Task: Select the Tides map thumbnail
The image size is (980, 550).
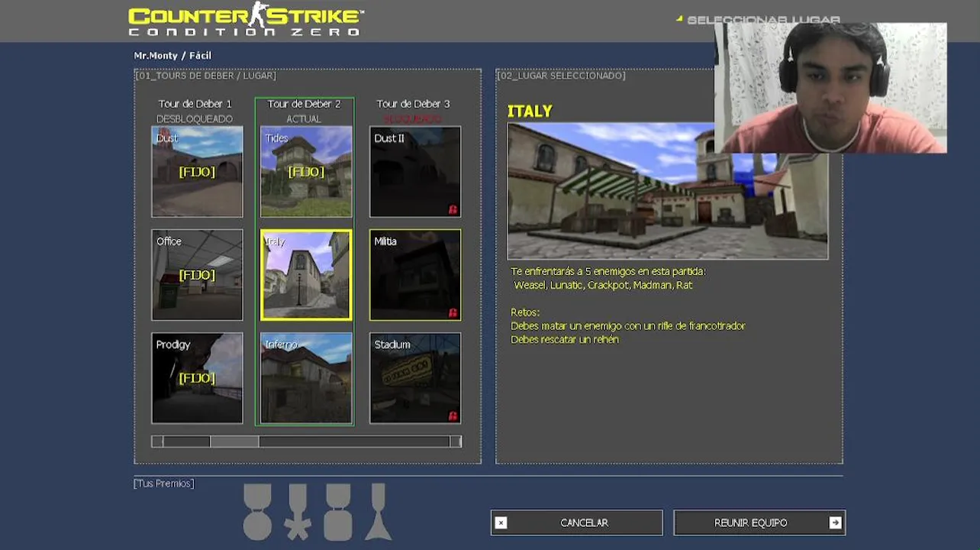Action: [x=306, y=172]
